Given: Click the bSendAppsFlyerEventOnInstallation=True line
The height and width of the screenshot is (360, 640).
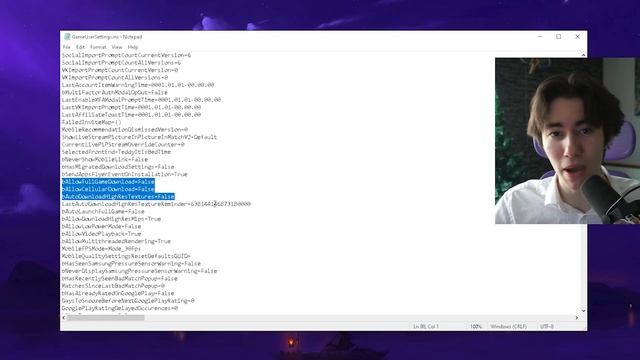Looking at the screenshot, I should [x=124, y=174].
